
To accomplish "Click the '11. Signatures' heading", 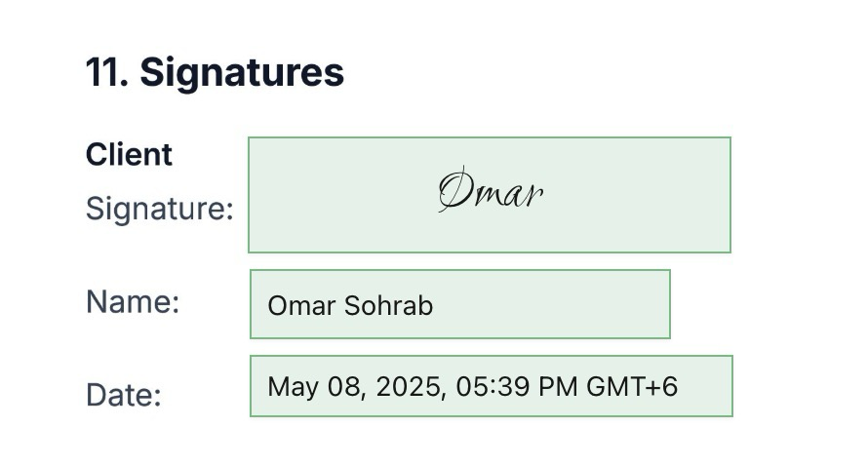I will (215, 72).
